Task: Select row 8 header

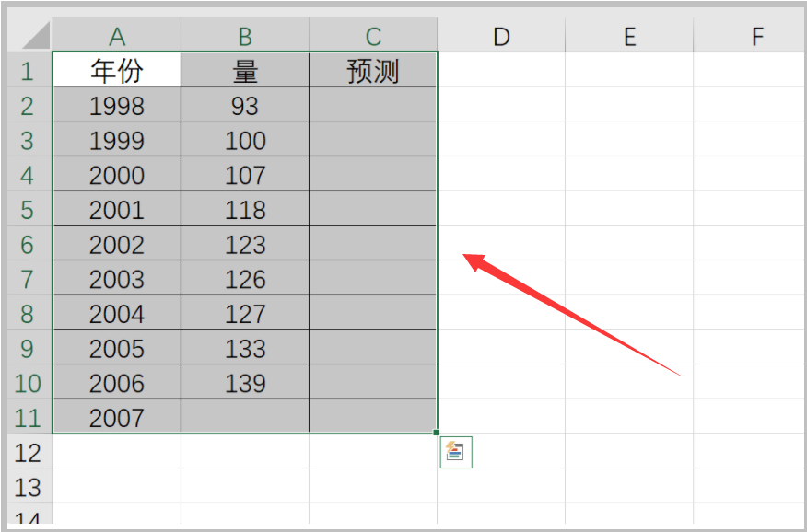Action: [x=29, y=313]
